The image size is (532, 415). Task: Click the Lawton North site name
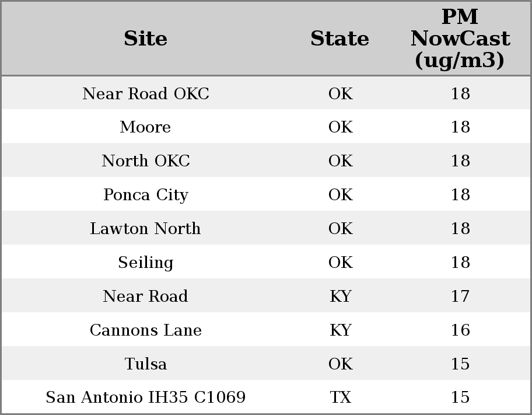coord(145,229)
